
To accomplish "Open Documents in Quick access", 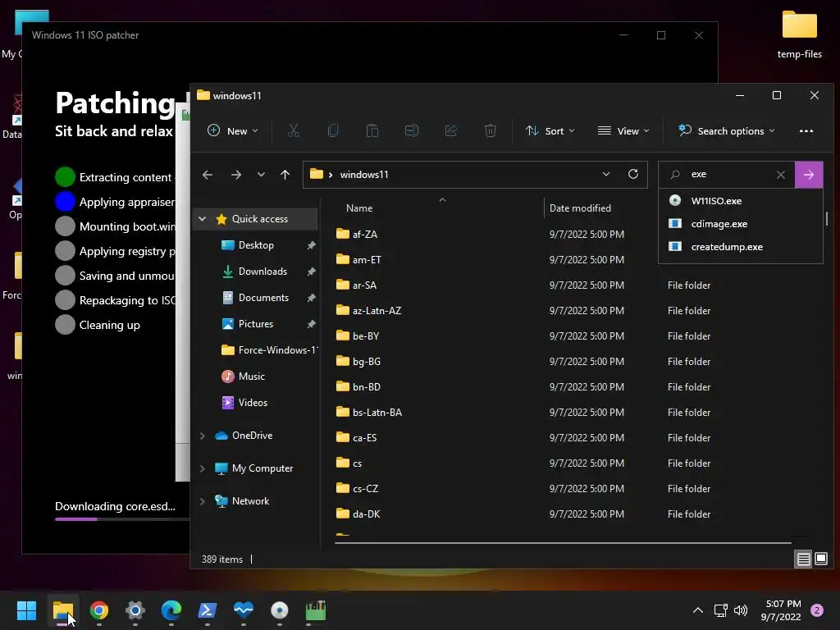I will click(x=263, y=297).
